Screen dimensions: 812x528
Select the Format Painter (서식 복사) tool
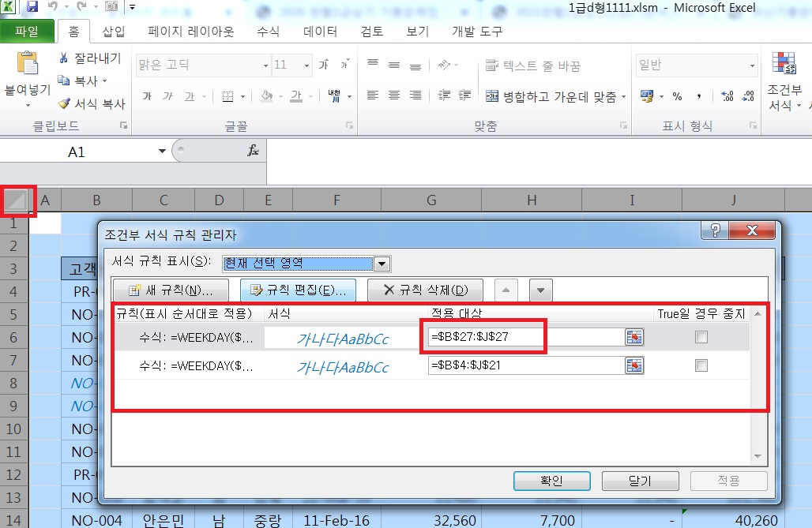pyautogui.click(x=65, y=103)
